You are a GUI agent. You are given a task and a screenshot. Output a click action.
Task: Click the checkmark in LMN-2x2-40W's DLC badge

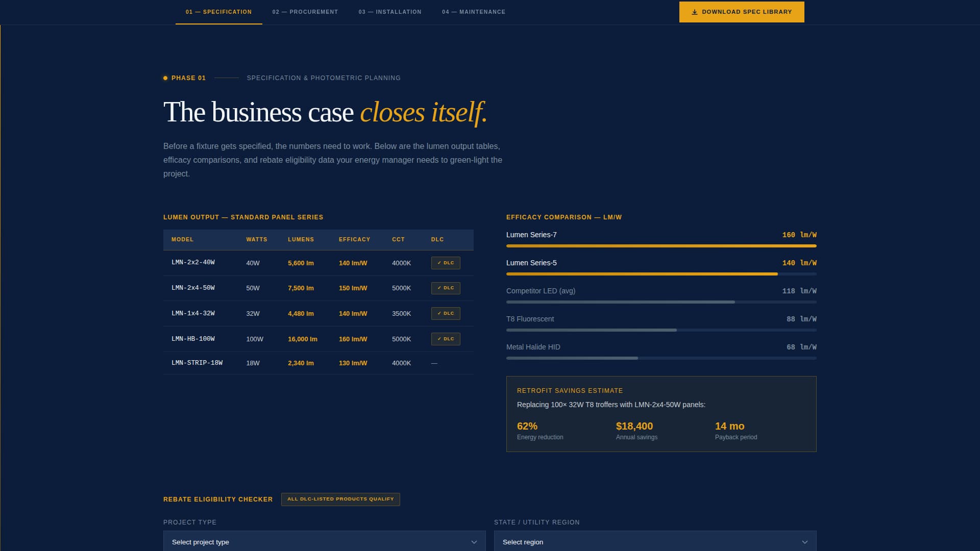coord(439,263)
